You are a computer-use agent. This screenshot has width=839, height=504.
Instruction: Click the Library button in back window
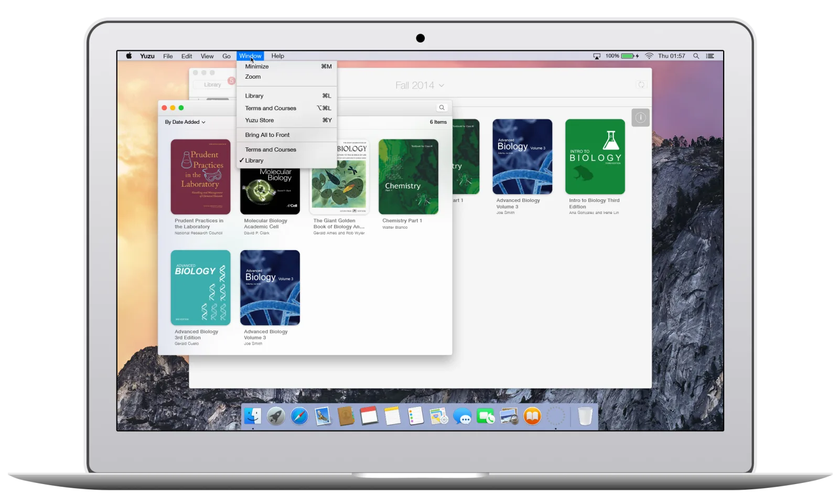212,84
